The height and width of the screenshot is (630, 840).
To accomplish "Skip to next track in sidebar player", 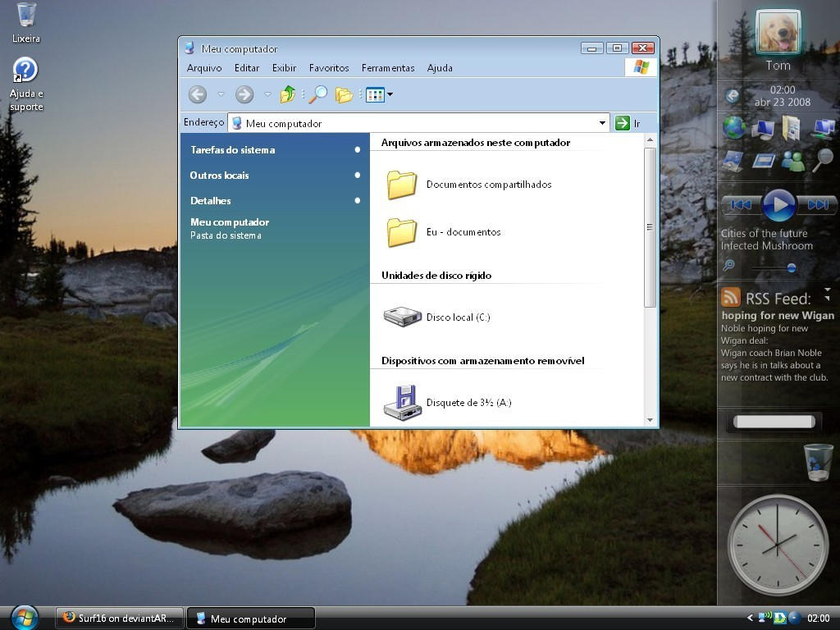I will click(816, 204).
